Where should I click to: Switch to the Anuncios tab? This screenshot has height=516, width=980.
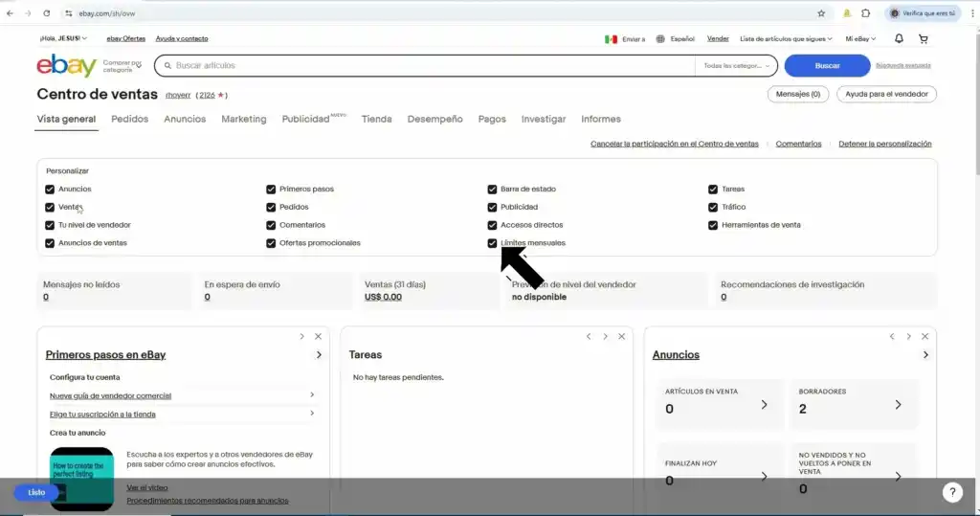pyautogui.click(x=185, y=119)
